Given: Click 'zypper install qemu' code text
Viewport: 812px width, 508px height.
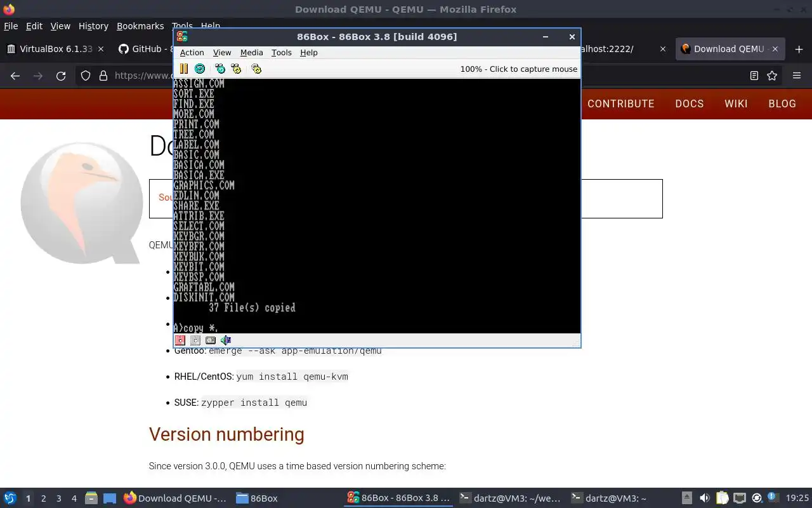Looking at the screenshot, I should point(254,403).
